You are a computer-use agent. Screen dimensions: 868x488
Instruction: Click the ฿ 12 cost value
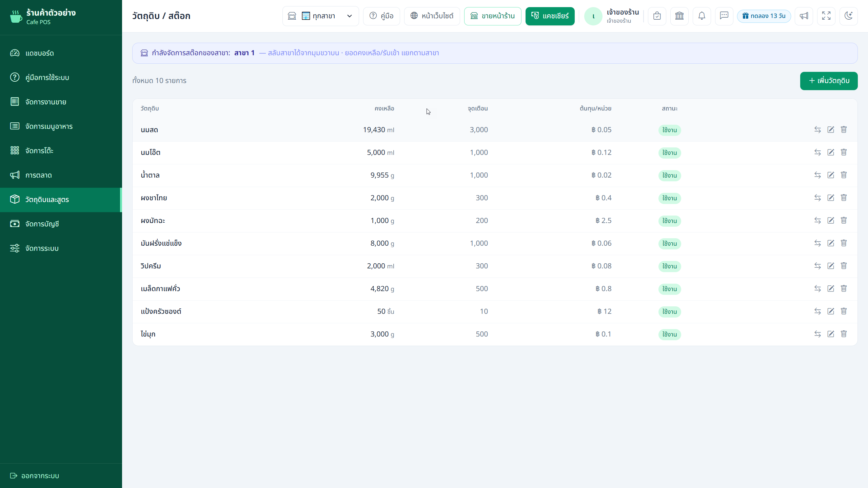(604, 311)
